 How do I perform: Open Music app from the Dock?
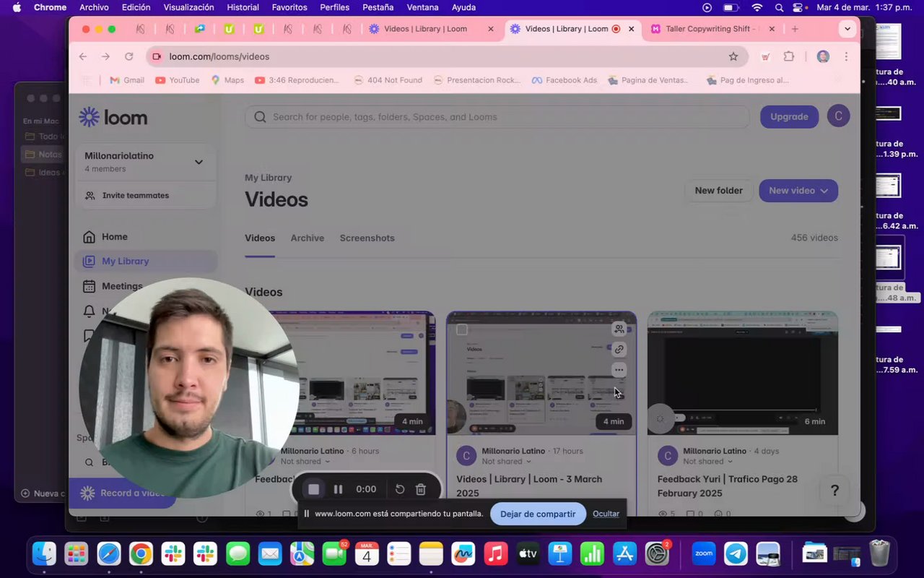pos(495,554)
